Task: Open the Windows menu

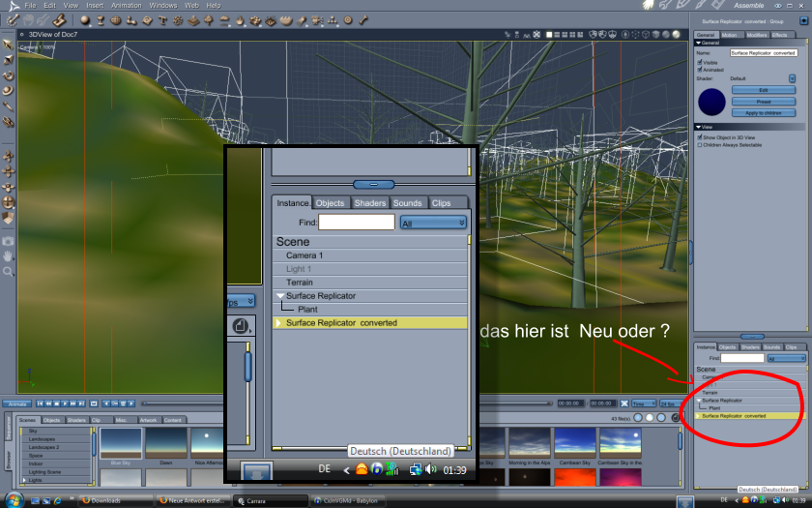Action: [x=163, y=5]
